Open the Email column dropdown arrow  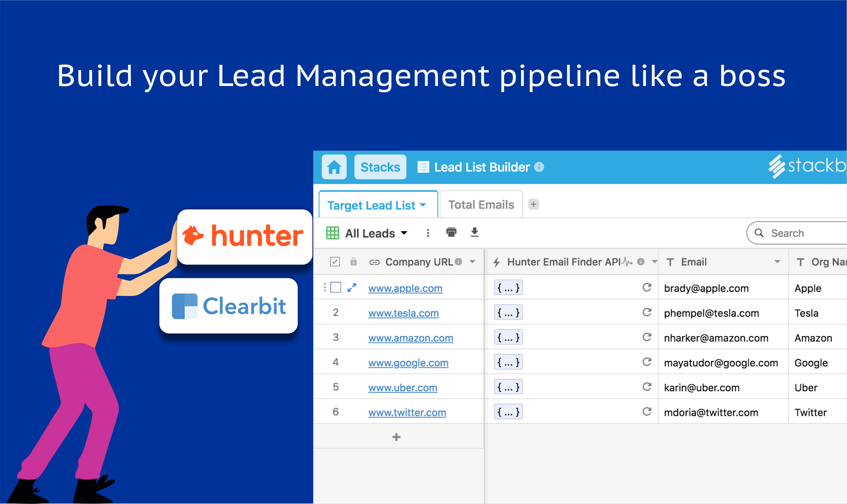pos(778,262)
